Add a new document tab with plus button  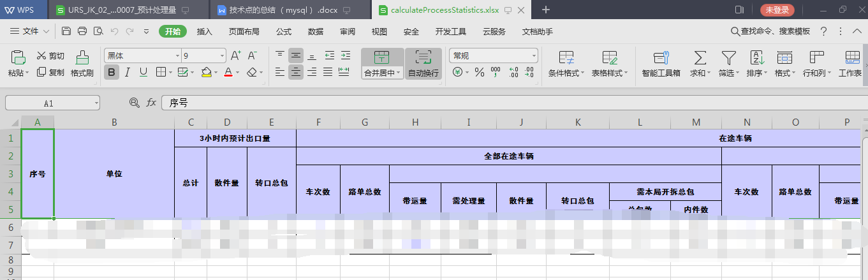click(545, 10)
